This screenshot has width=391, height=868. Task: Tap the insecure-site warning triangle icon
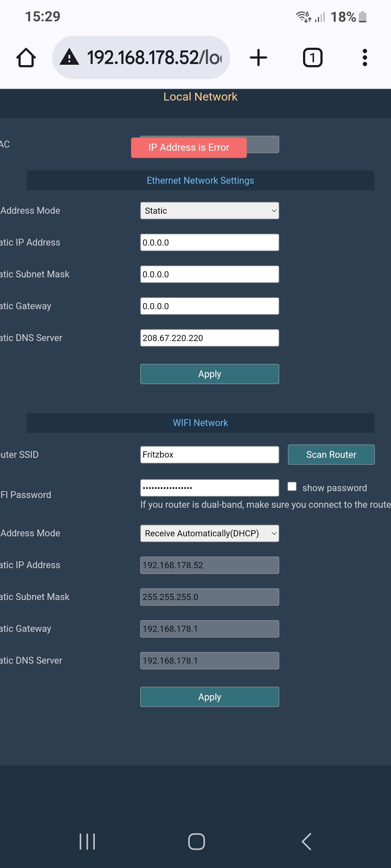[x=70, y=57]
